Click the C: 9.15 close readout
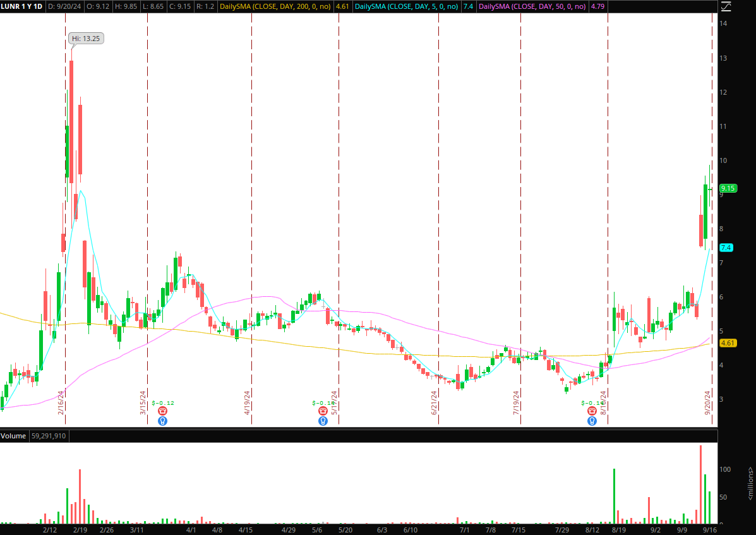 coord(181,6)
